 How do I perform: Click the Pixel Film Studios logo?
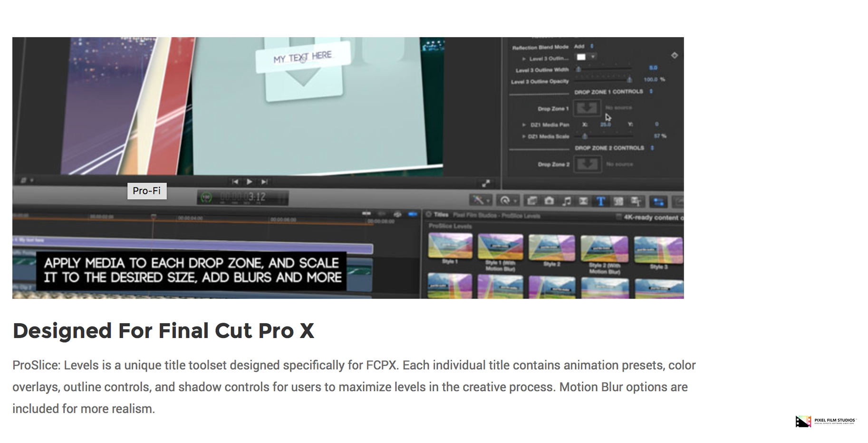826,421
